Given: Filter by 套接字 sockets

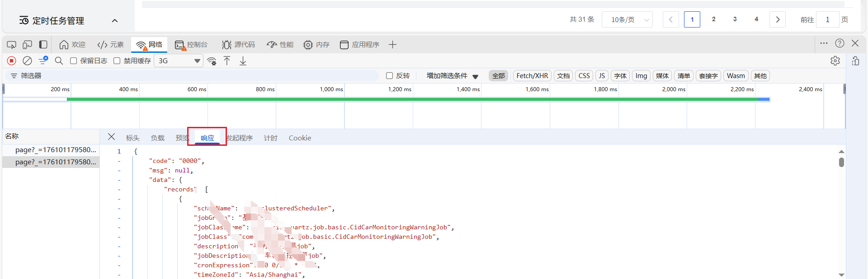Looking at the screenshot, I should pyautogui.click(x=708, y=76).
